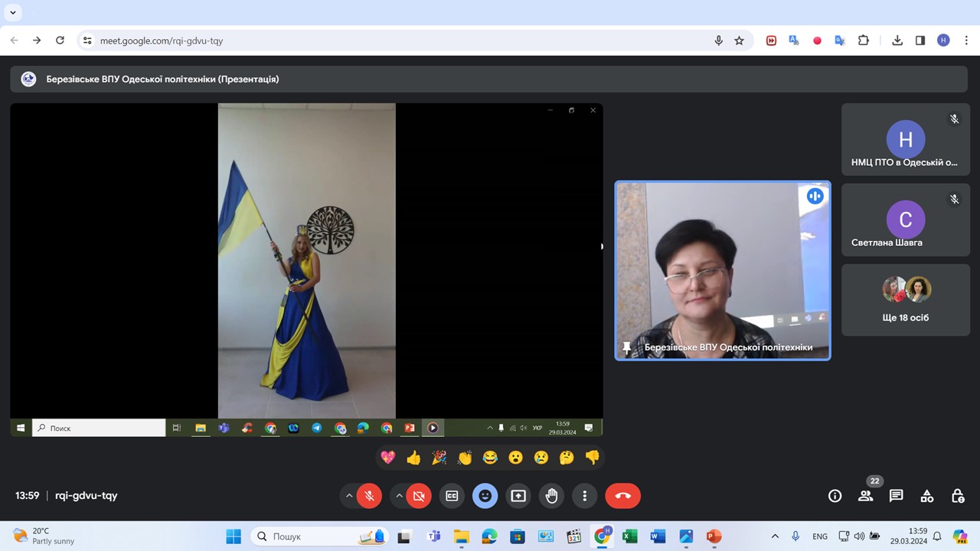Expand the audio settings arrow
This screenshot has height=551, width=980.
pos(349,496)
